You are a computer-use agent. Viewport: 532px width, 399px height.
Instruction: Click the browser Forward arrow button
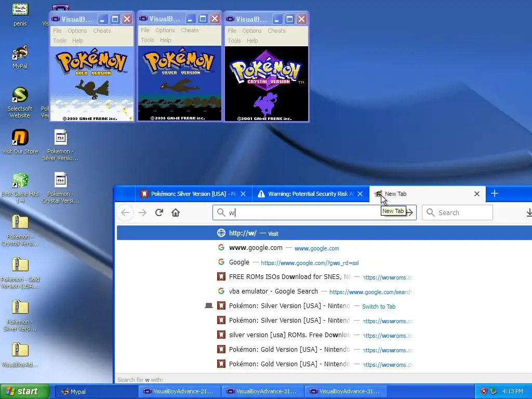pyautogui.click(x=142, y=212)
